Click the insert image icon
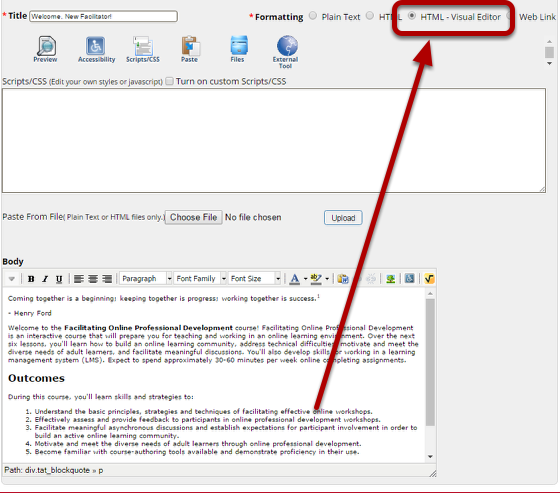The height and width of the screenshot is (493, 560). coord(391,279)
